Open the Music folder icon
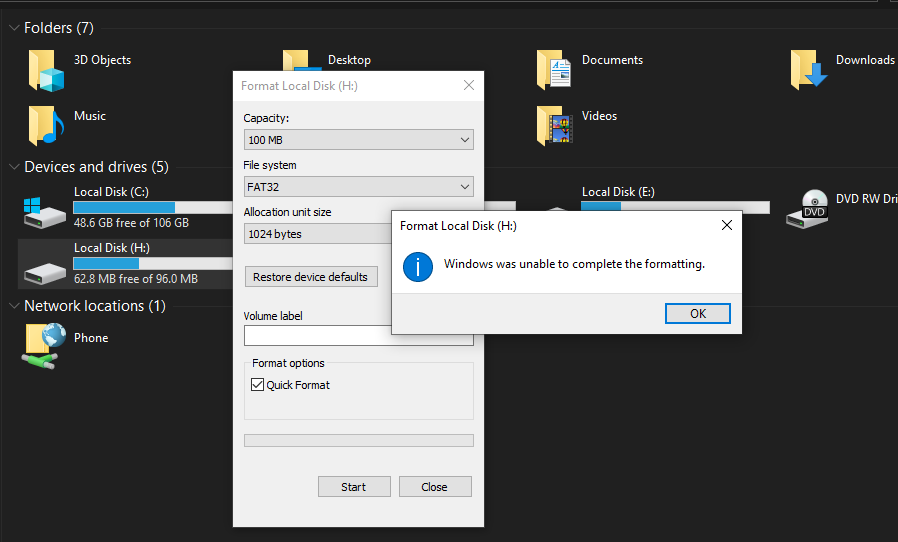This screenshot has width=898, height=542. pos(46,125)
